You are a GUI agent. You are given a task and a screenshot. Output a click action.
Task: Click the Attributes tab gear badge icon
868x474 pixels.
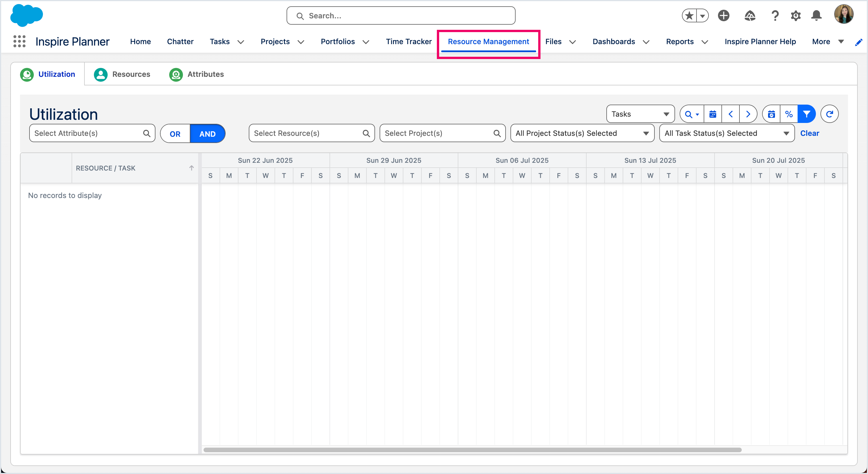pos(176,75)
